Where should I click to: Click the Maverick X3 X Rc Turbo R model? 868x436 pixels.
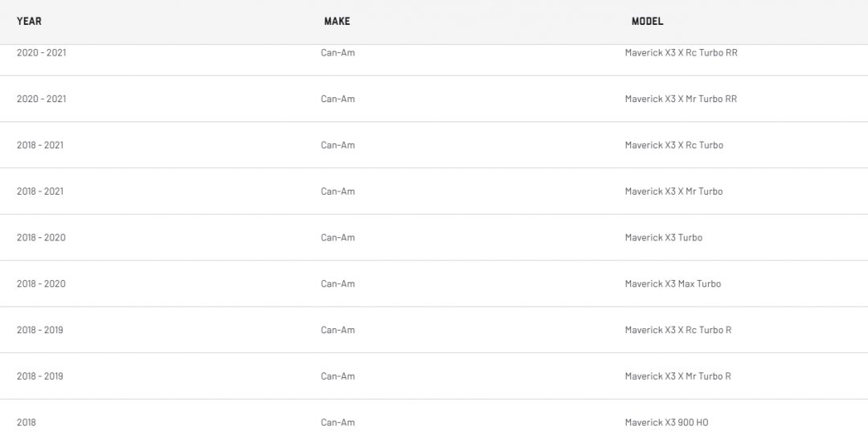point(678,331)
